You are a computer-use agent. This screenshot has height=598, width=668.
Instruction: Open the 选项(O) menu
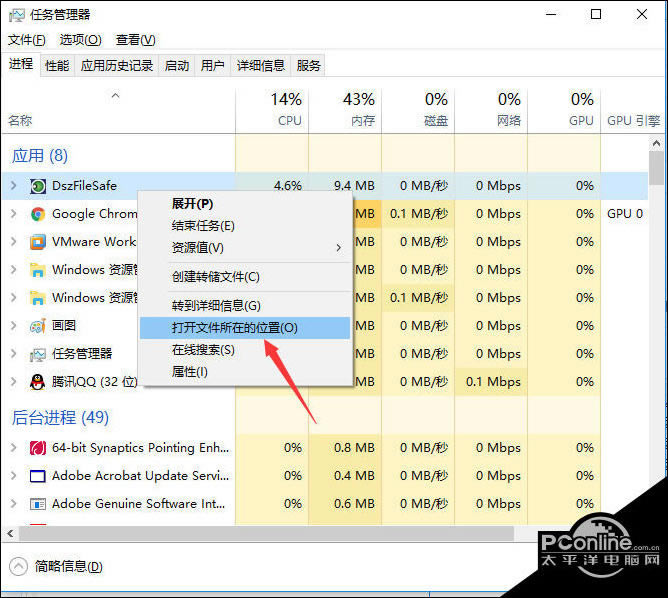pos(81,40)
